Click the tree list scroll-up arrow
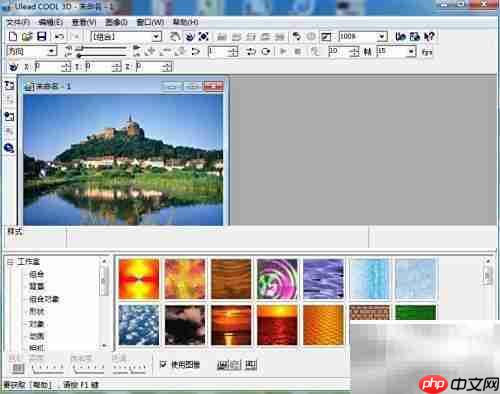This screenshot has height=394, width=500. tap(104, 261)
